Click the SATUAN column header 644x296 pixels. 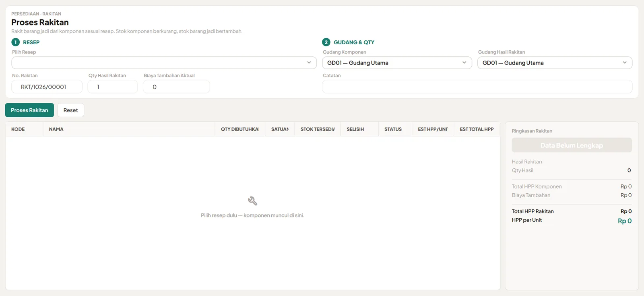click(x=280, y=129)
